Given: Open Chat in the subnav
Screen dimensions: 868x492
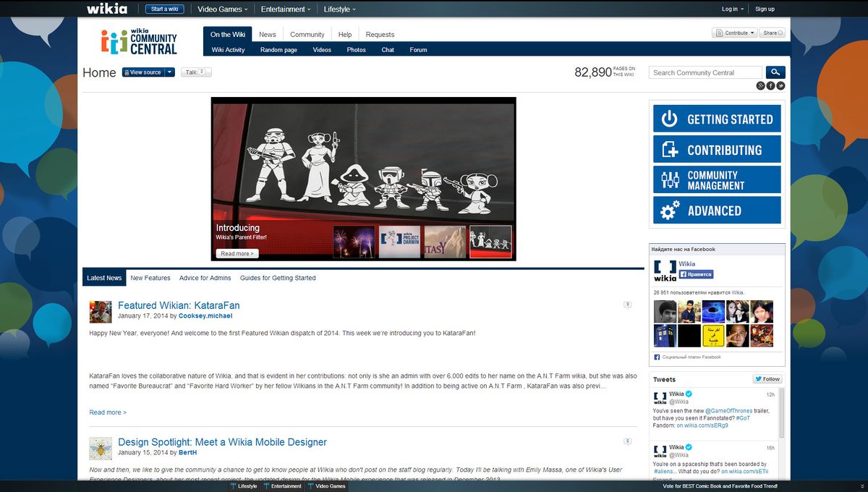Looking at the screenshot, I should [388, 50].
